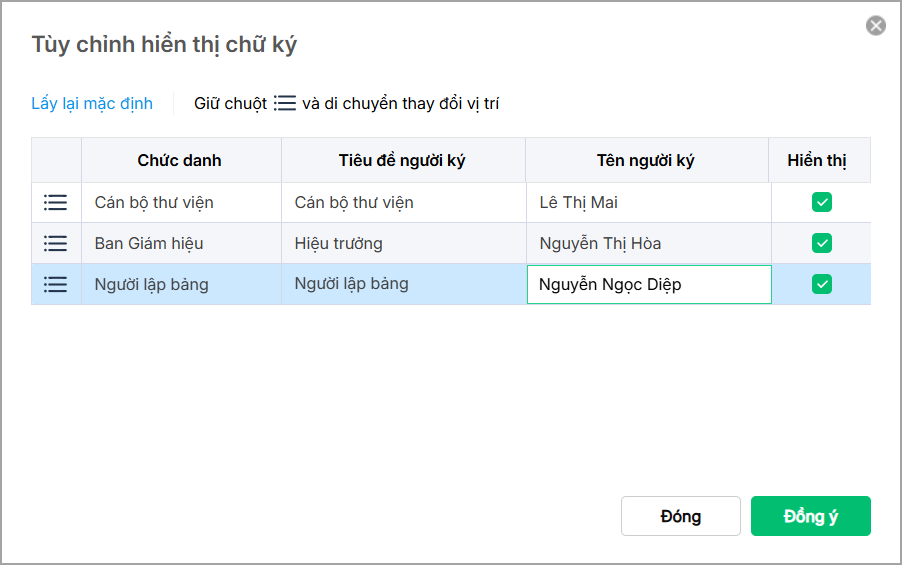Click drag handle for Người lập bảng row
Screen dimensions: 902x565
tap(56, 284)
